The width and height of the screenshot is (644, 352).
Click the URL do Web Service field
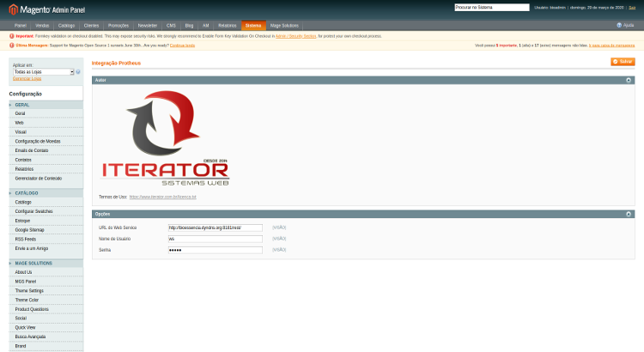[216, 228]
